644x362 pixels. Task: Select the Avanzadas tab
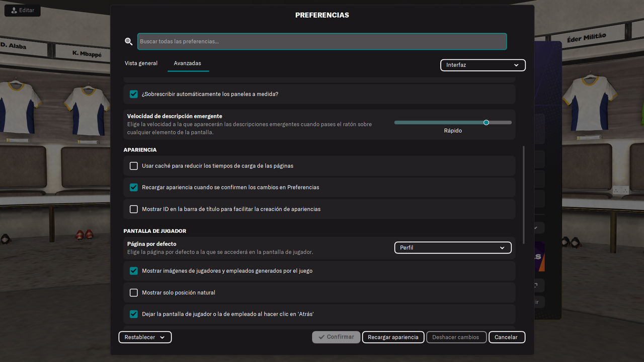[x=188, y=63]
